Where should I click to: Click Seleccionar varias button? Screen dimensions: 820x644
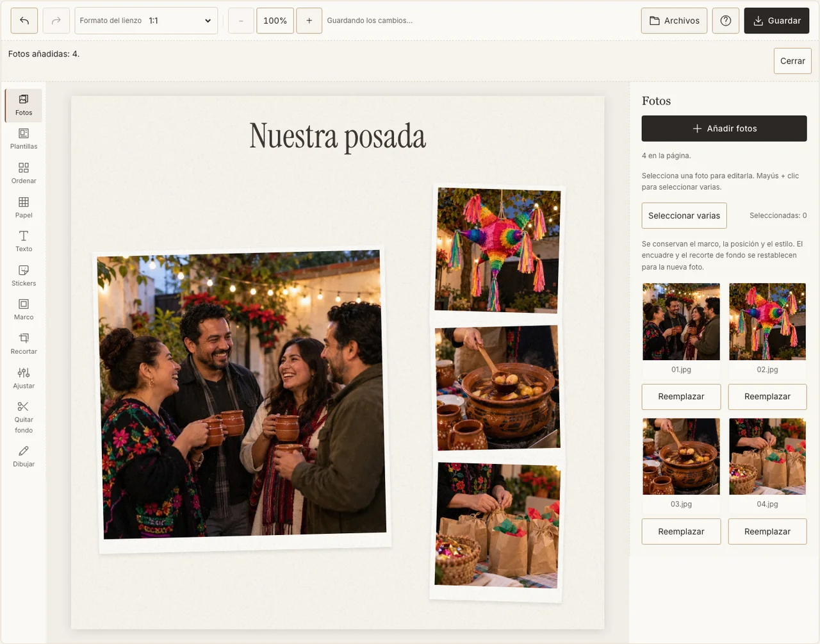(684, 215)
